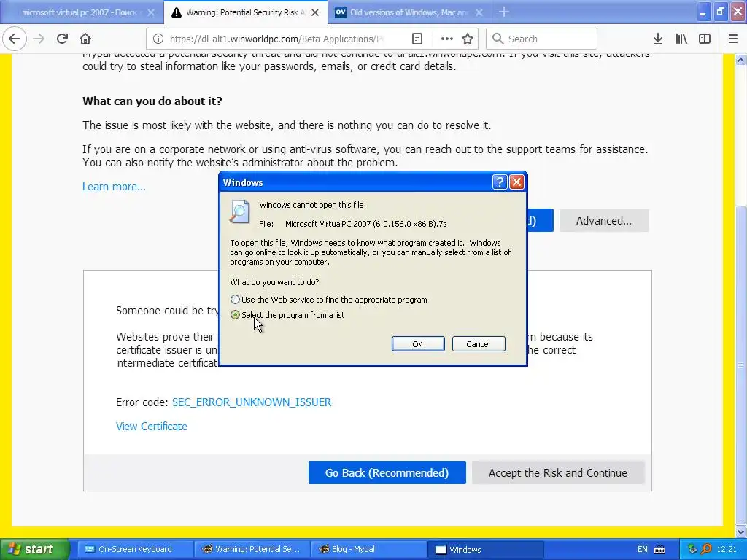Open the browser hamburger menu
The image size is (747, 560).
(732, 39)
